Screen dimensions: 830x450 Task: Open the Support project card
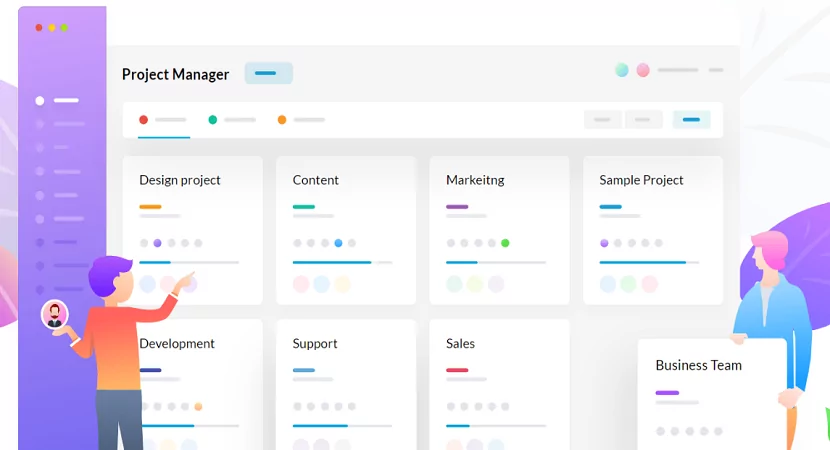pos(345,380)
